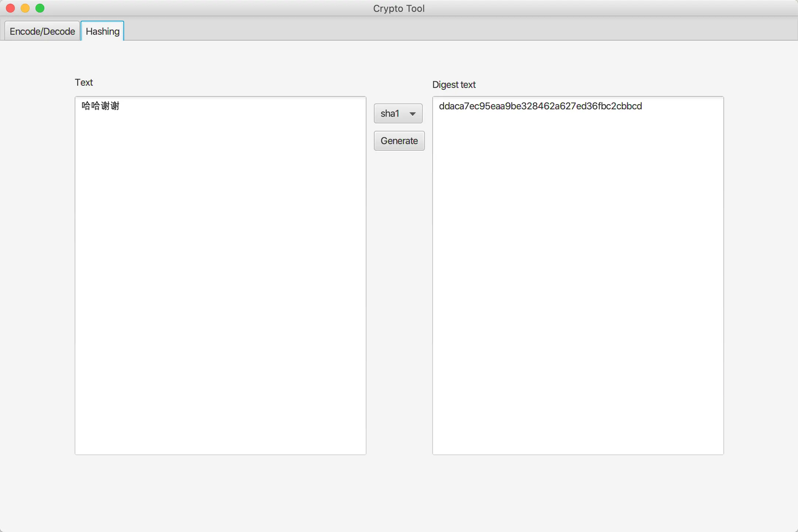Click the "Text" label above left box
Image resolution: width=798 pixels, height=532 pixels.
pyautogui.click(x=84, y=82)
